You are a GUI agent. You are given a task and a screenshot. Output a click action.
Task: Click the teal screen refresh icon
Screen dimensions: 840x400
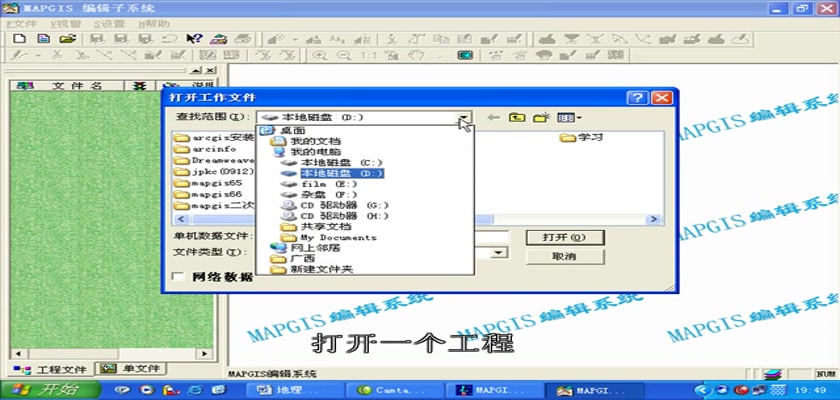pyautogui.click(x=464, y=55)
